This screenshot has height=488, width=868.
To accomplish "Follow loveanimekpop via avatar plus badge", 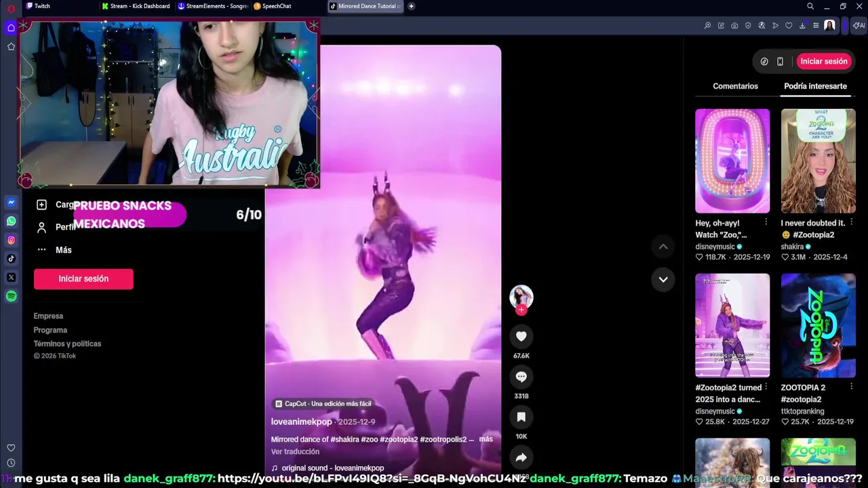I will tap(521, 310).
